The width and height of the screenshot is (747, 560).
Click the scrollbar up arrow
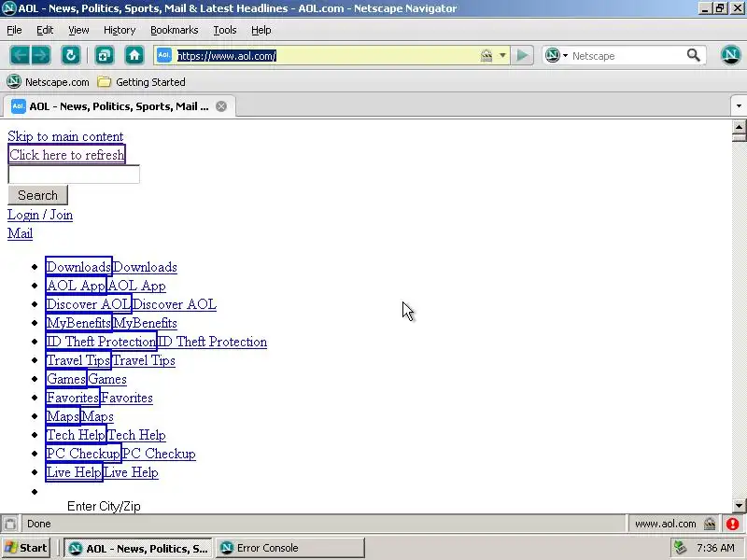point(739,127)
